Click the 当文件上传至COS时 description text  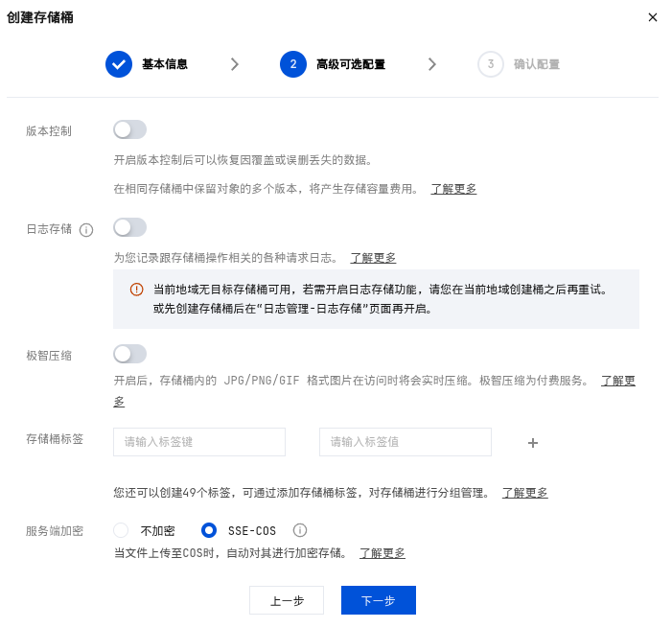click(x=231, y=553)
